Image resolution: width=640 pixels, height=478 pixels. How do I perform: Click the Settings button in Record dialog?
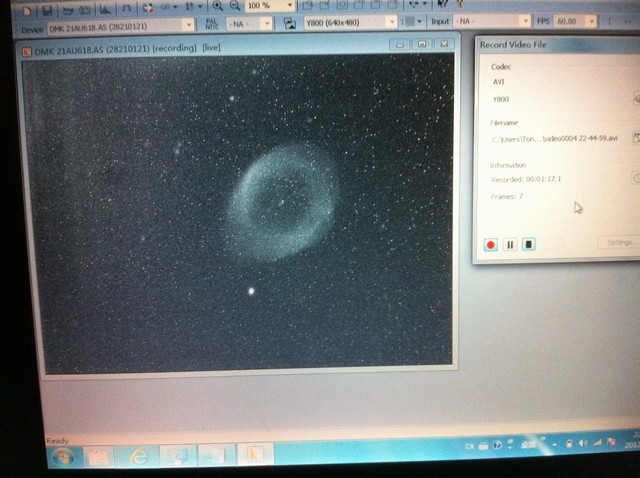(x=619, y=242)
